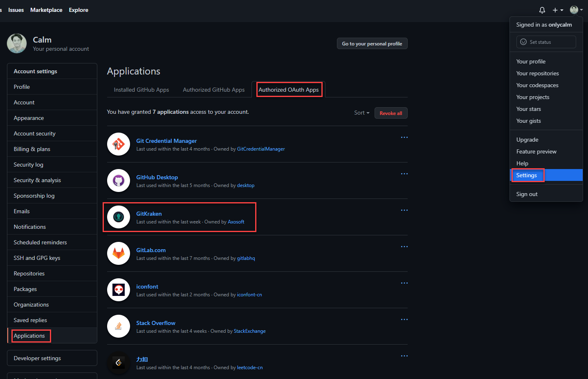This screenshot has height=379, width=588.
Task: Follow the Axosoft owner link
Action: click(x=236, y=222)
